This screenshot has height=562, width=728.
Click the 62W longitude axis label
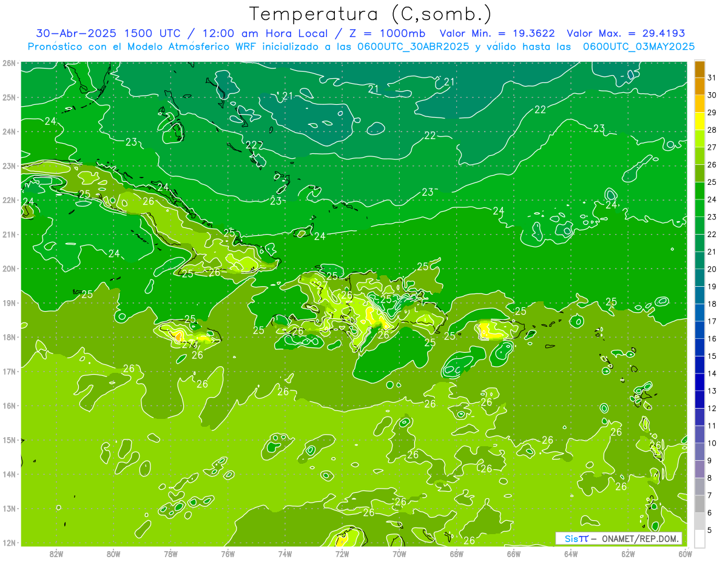coord(629,553)
